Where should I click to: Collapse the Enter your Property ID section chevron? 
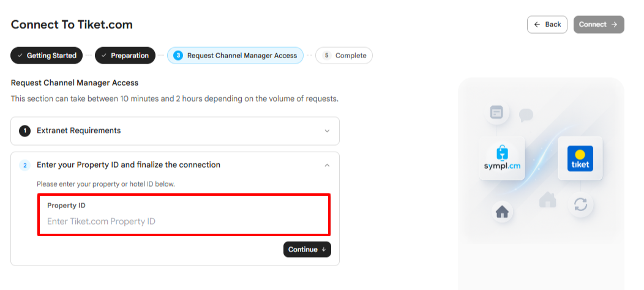coord(327,165)
